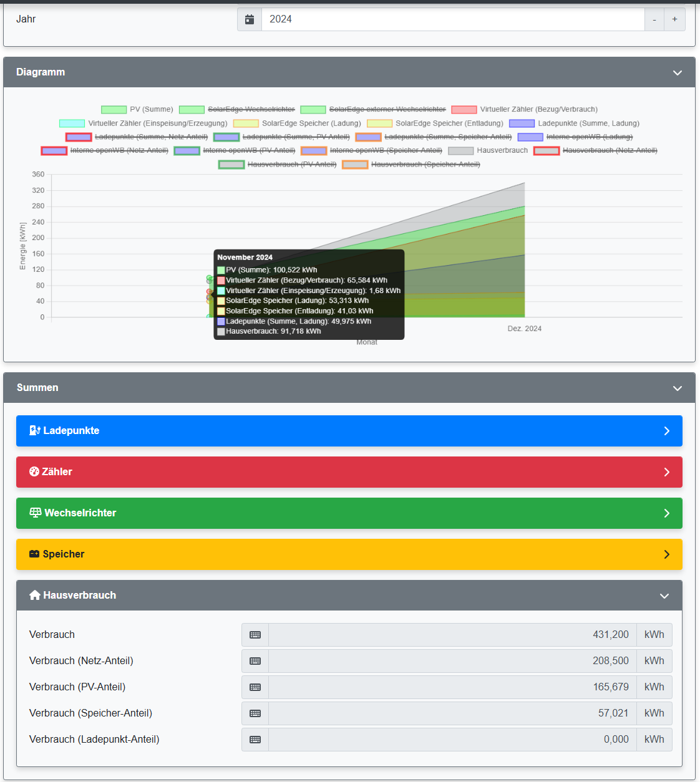Show SolarEdge externer Wechselrichter series

373,110
